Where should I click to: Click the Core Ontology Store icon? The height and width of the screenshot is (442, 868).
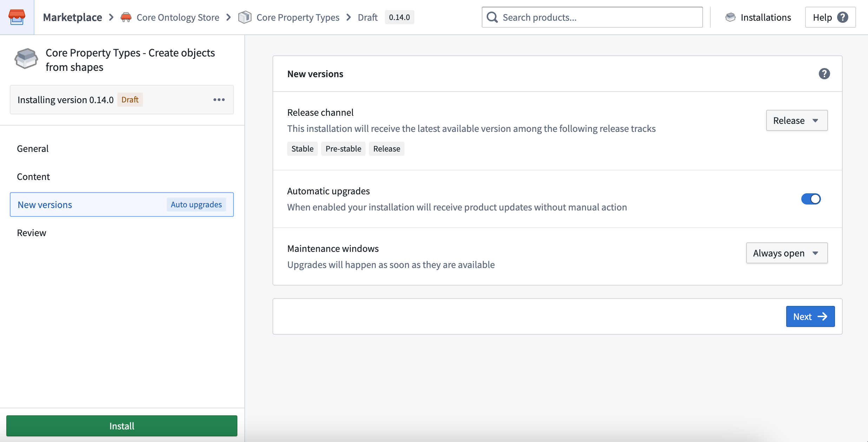125,17
